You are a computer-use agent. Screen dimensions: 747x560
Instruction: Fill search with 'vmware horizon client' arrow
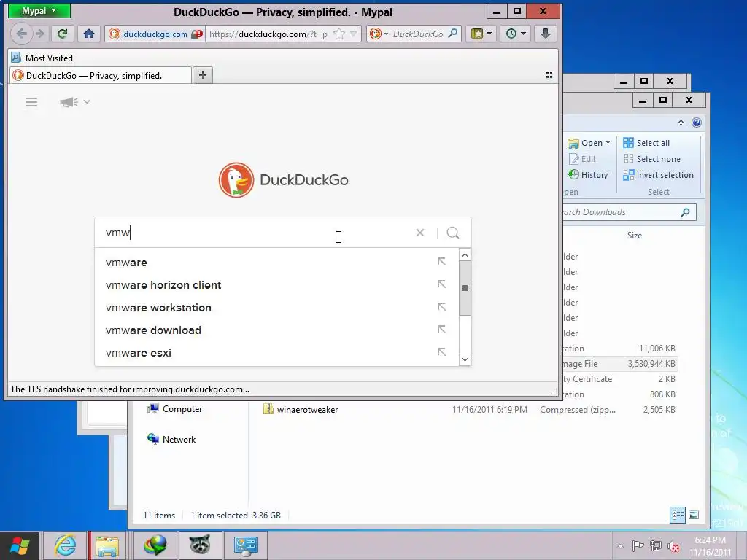[x=441, y=284]
